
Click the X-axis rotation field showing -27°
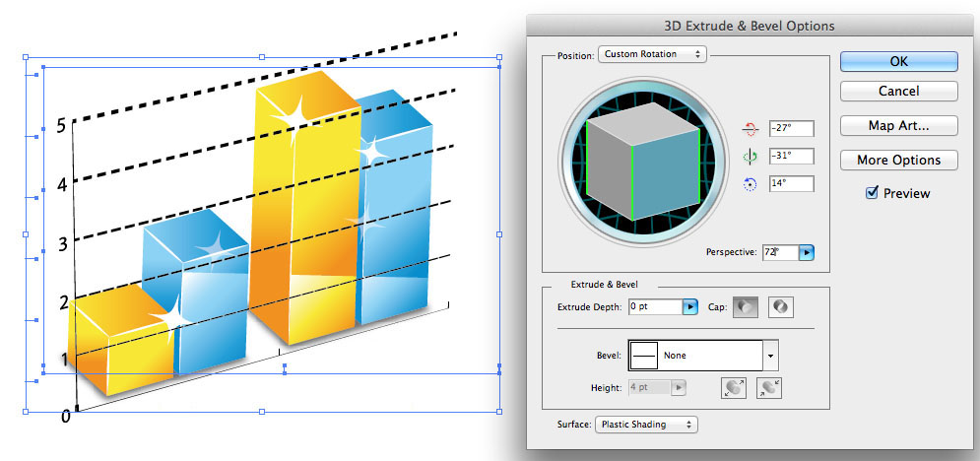(791, 128)
